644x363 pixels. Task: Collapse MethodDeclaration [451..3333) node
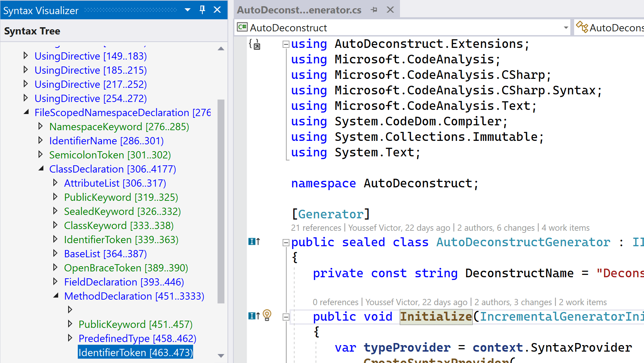(56, 295)
